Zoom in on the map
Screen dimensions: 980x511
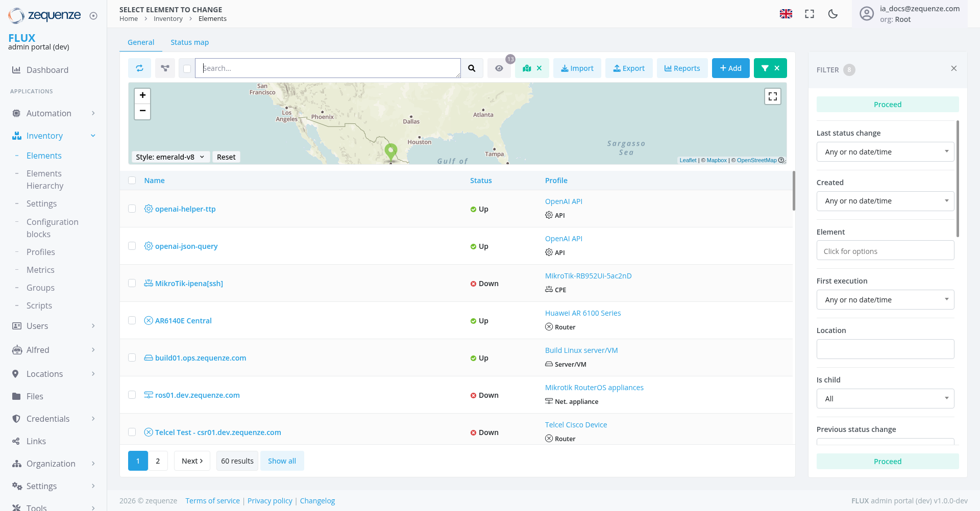pyautogui.click(x=142, y=95)
